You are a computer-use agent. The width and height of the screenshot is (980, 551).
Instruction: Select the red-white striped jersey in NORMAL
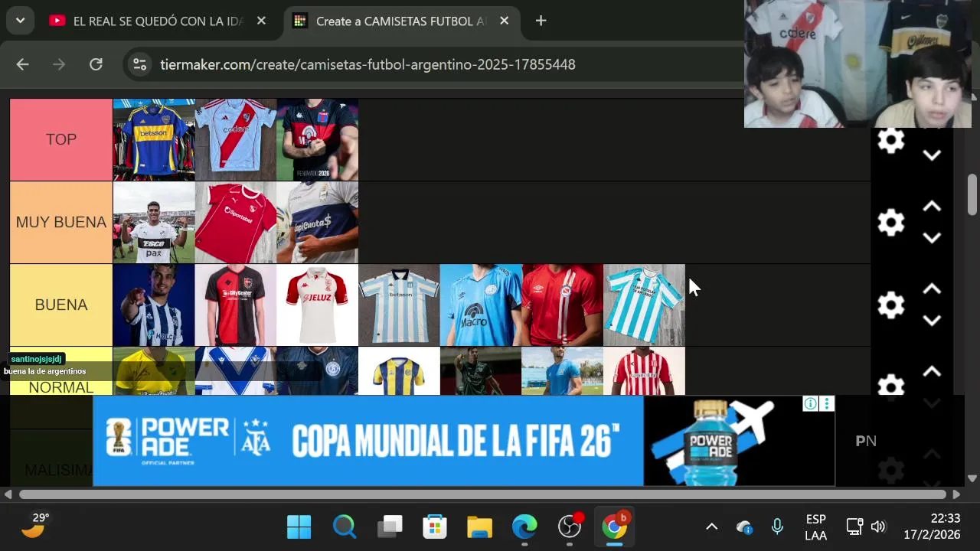645,371
